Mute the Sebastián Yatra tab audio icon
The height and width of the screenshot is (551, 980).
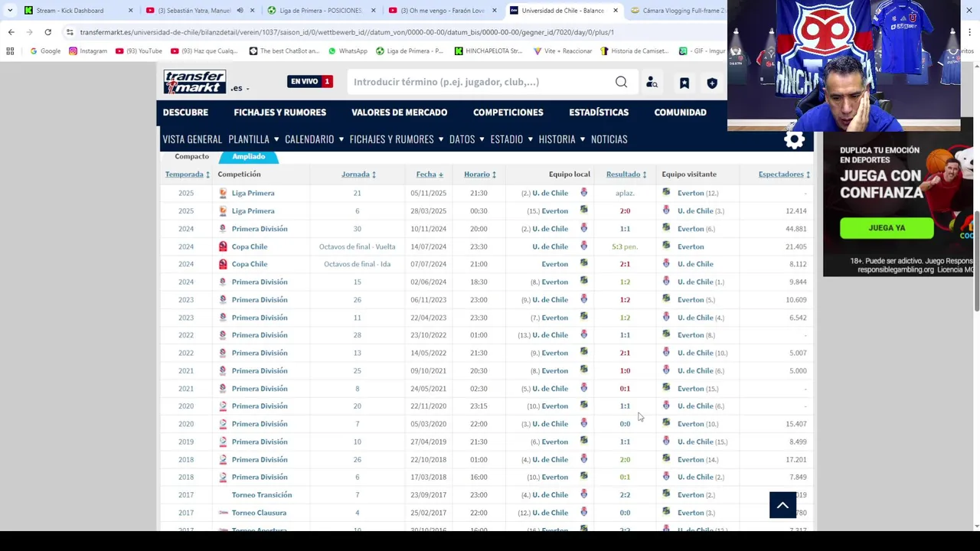click(240, 11)
